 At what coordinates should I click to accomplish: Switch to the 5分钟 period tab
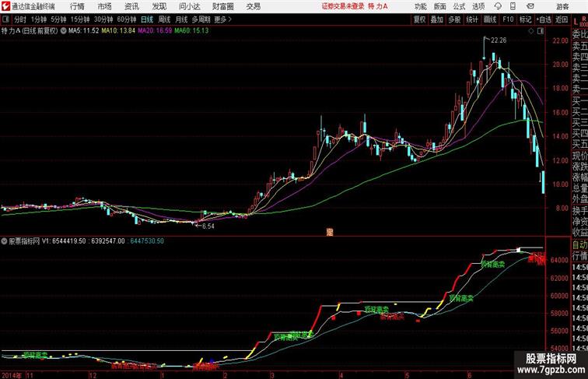coord(58,19)
